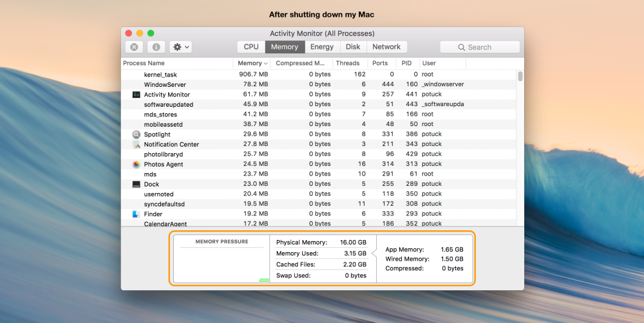Click the Finder face icon in list
The image size is (644, 323).
[137, 214]
